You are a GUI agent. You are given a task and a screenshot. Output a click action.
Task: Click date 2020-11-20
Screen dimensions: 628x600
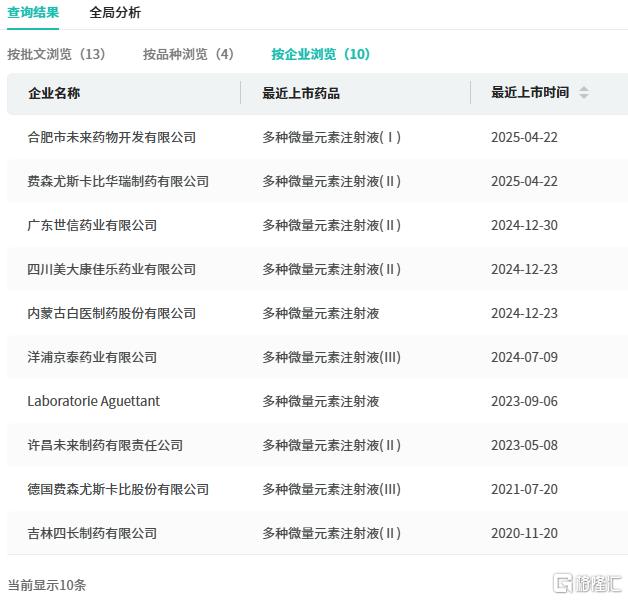[524, 534]
